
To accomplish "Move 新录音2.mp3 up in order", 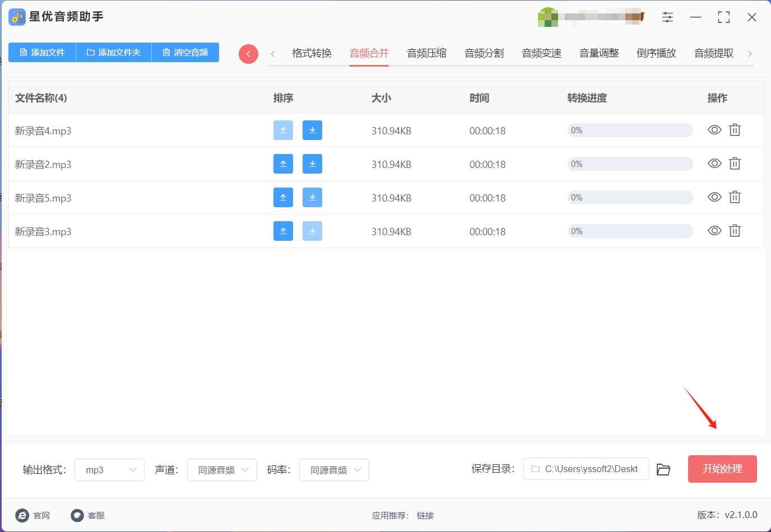I will pos(283,164).
